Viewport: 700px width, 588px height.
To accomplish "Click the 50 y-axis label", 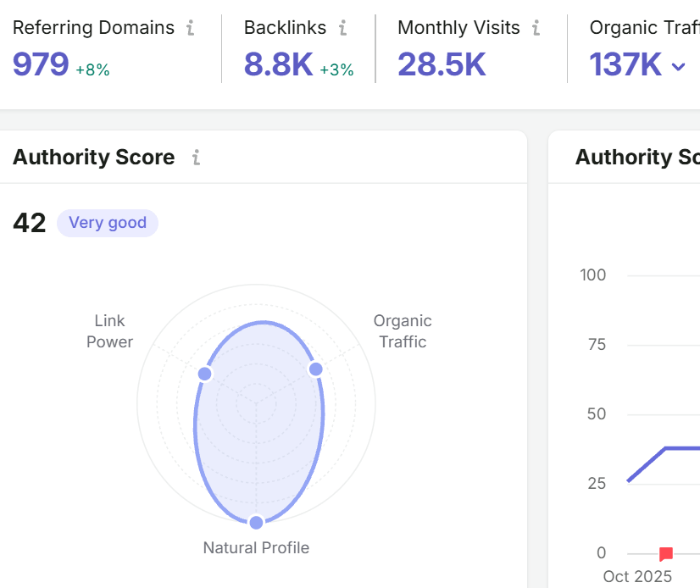I will point(597,413).
